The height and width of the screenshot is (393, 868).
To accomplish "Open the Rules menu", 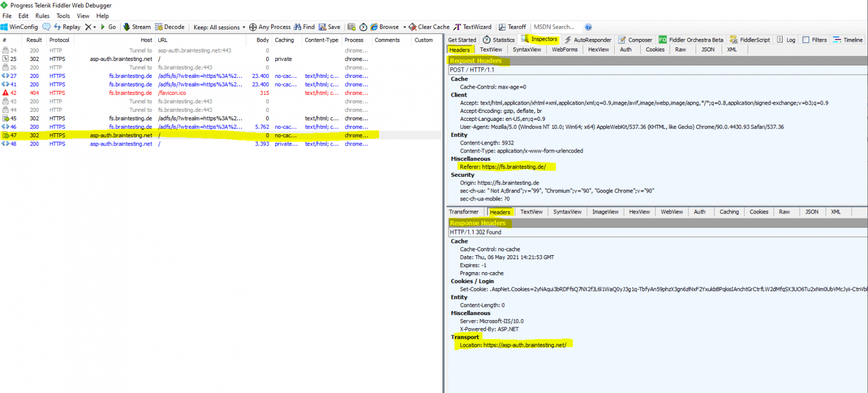I will 42,16.
